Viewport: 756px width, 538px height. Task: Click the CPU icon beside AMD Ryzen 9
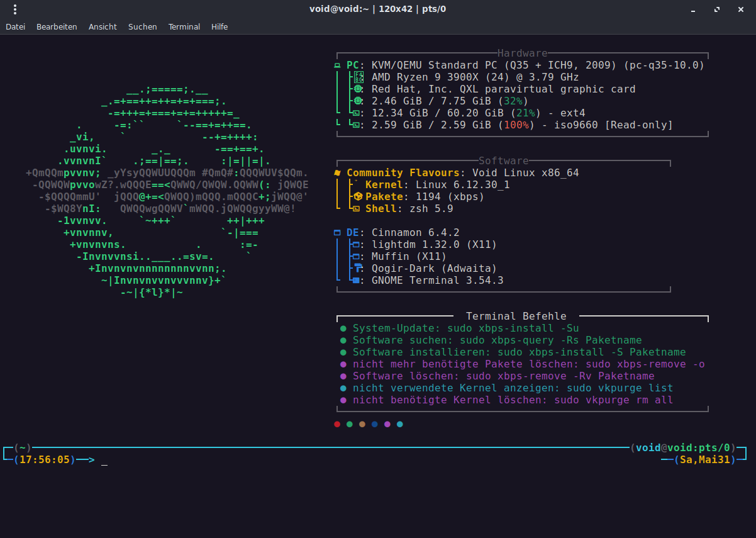point(358,77)
